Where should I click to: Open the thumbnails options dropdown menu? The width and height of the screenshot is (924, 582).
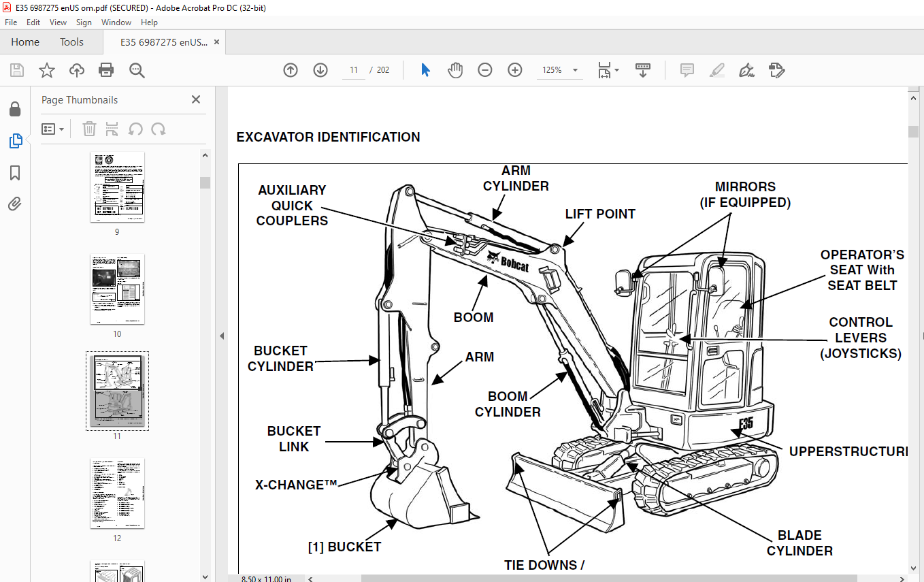coord(52,129)
